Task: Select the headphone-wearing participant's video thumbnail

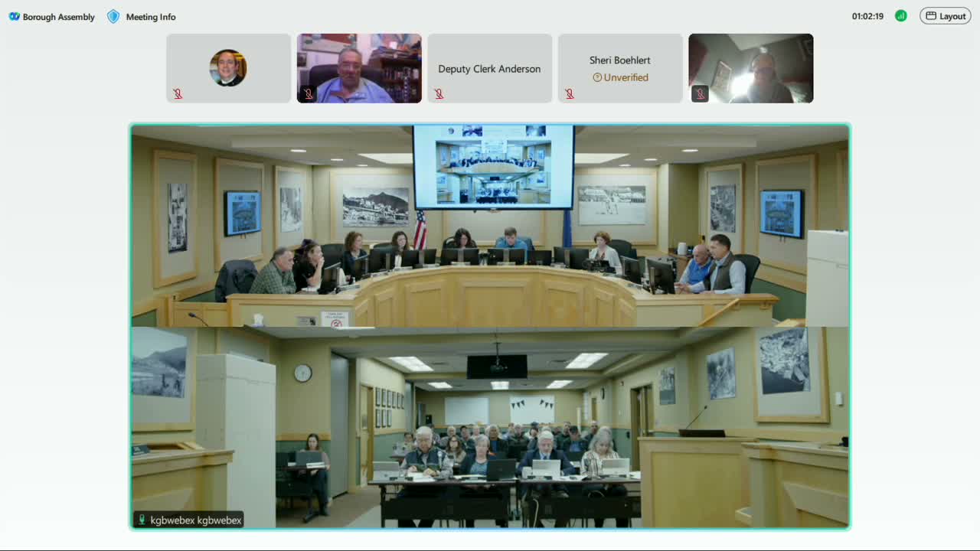Action: click(751, 68)
